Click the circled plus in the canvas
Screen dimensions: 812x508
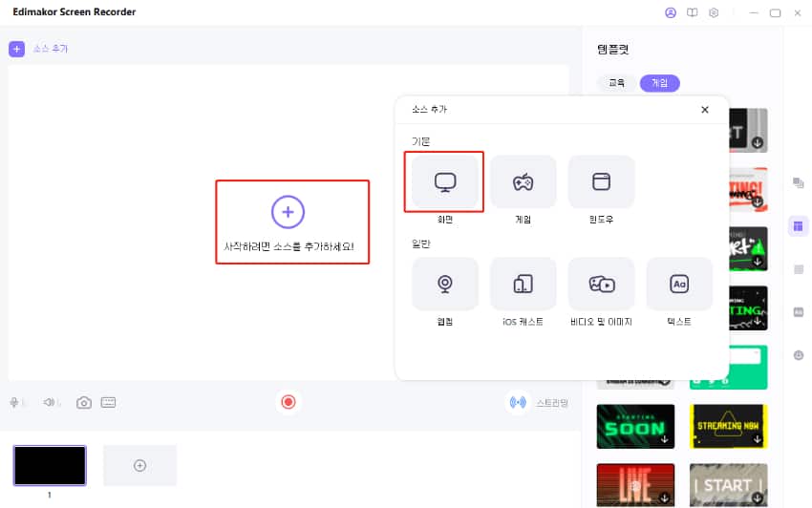pyautogui.click(x=288, y=212)
